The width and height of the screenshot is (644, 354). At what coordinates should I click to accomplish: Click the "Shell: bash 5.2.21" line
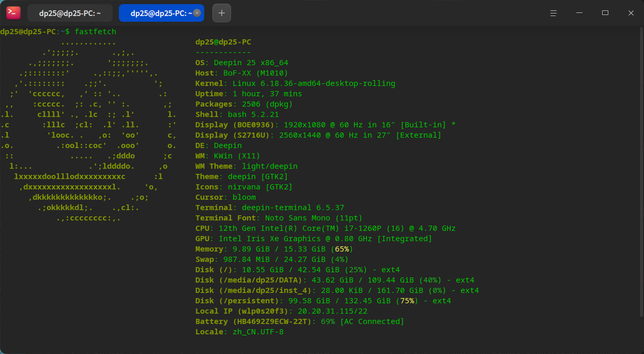tap(237, 114)
